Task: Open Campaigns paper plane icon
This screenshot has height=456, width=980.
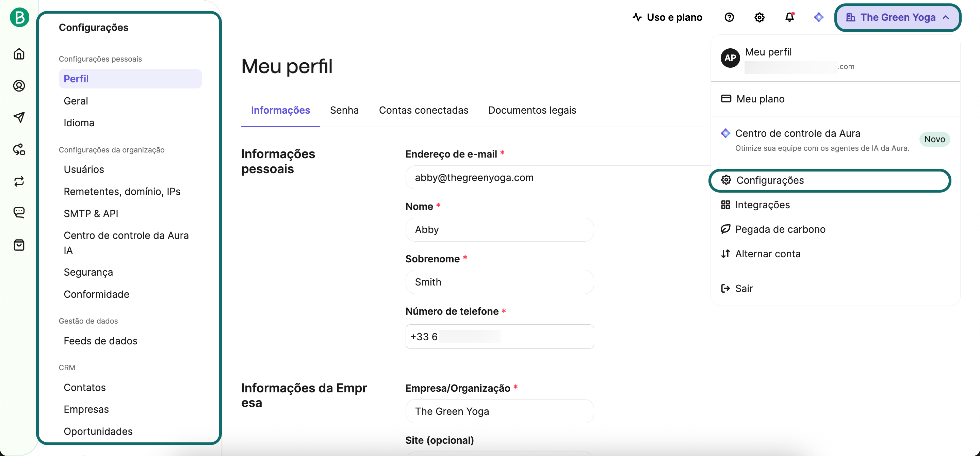Action: pyautogui.click(x=19, y=117)
